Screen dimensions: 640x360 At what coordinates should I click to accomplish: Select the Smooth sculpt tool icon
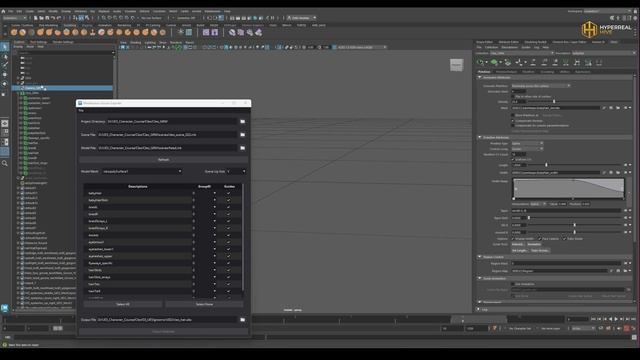(23, 32)
